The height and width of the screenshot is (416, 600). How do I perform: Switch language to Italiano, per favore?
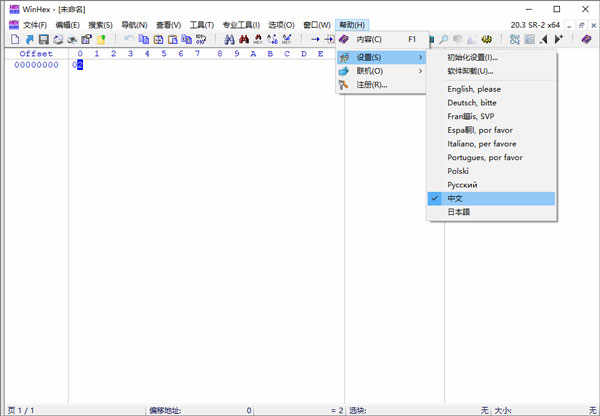[x=491, y=144]
